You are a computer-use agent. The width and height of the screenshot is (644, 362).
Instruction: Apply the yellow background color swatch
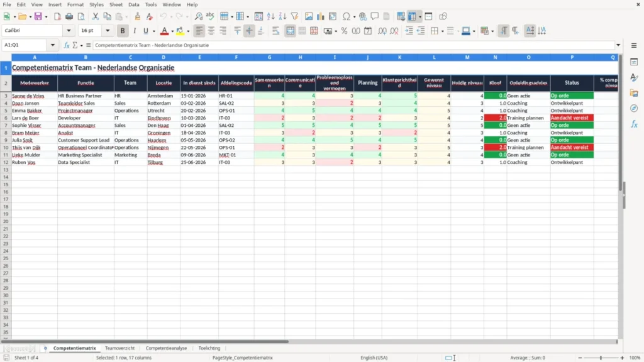180,31
